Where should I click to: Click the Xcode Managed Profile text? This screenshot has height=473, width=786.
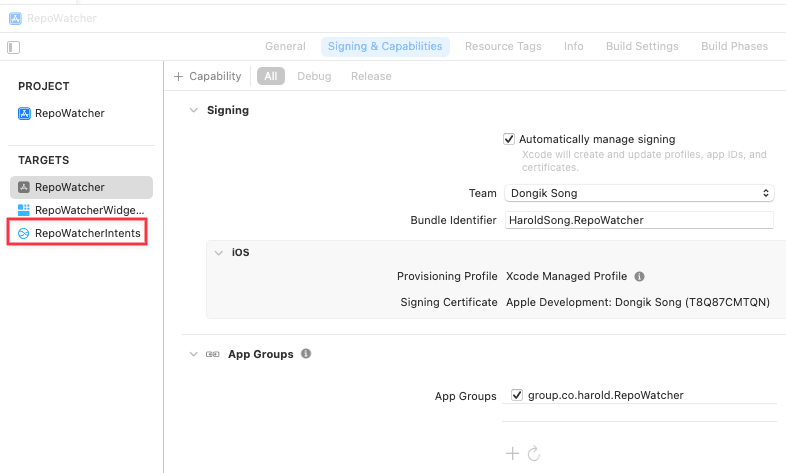[x=566, y=277]
